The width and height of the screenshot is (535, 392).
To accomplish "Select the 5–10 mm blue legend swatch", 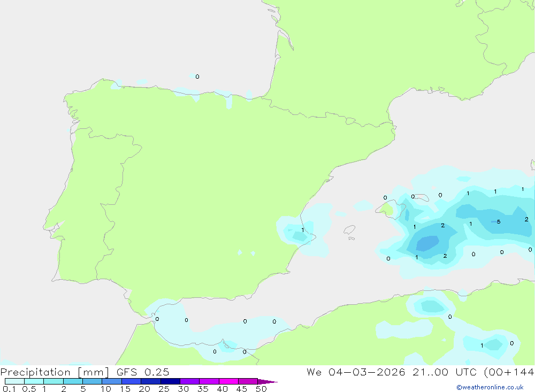I will [93, 381].
